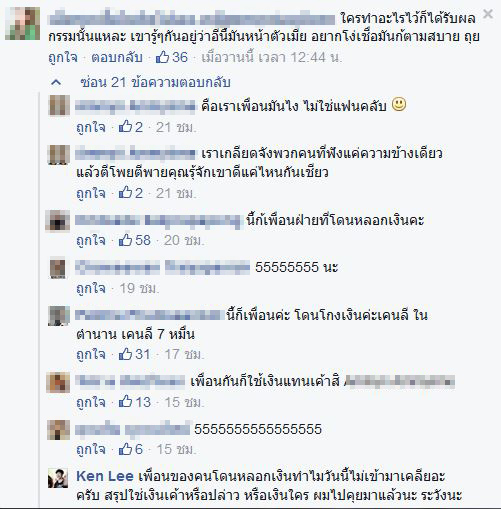This screenshot has width=501, height=509.
Task: Click ซ่อน 21 ข้อความตอบกลับ link
Action: (x=155, y=82)
